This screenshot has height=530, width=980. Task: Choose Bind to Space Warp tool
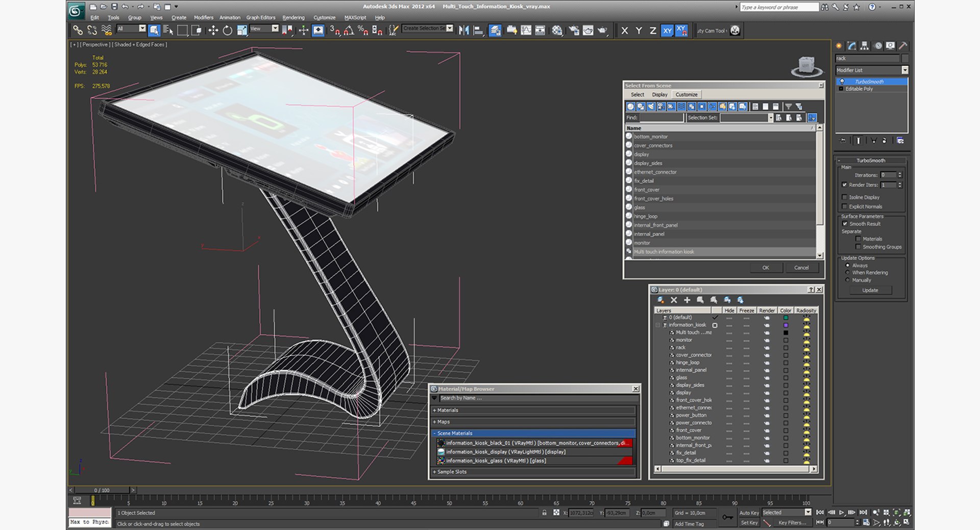coord(106,31)
